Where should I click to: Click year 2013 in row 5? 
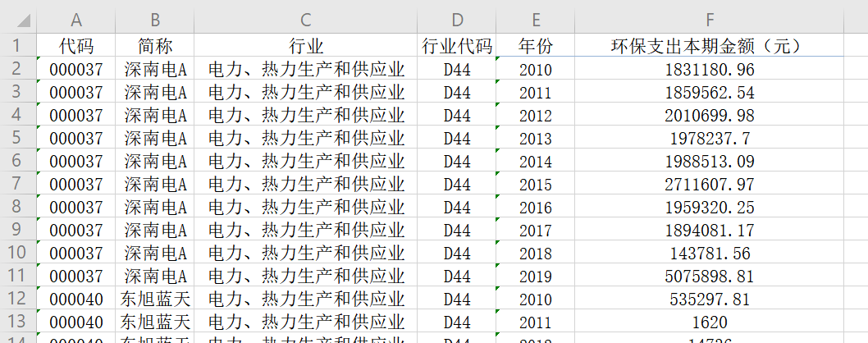[535, 138]
